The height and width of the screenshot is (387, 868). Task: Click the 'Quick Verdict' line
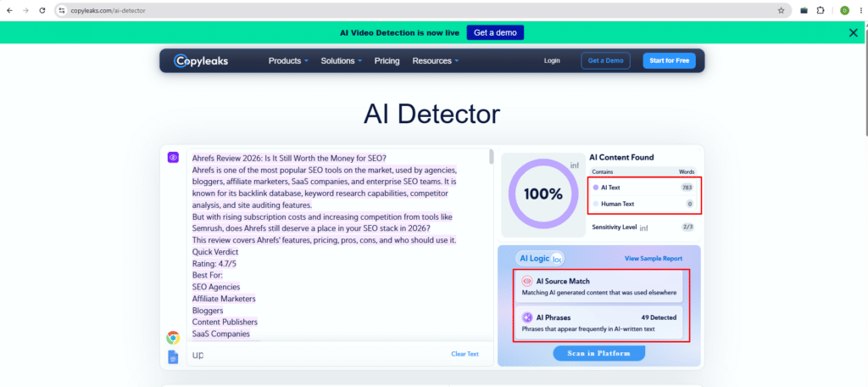click(x=215, y=252)
